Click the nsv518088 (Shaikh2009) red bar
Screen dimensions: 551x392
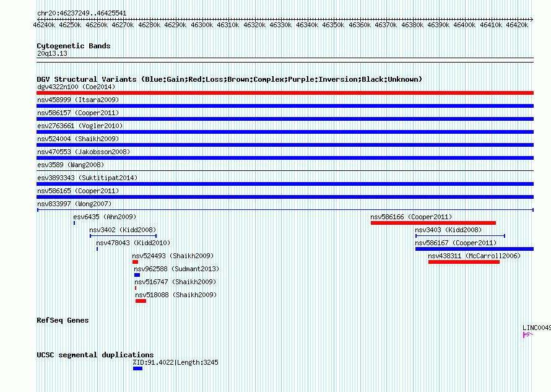pyautogui.click(x=141, y=301)
